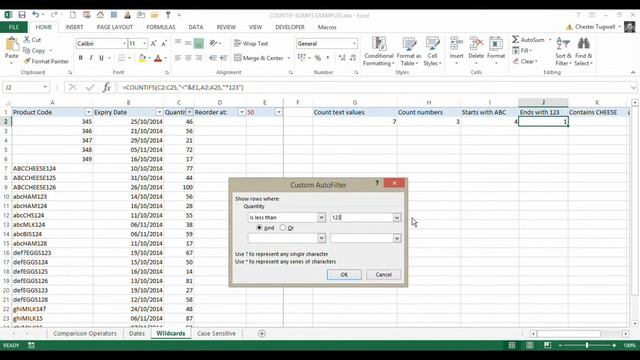Decrease font size with the small A icon
Viewport: 640px width, 360px height.
[x=164, y=43]
